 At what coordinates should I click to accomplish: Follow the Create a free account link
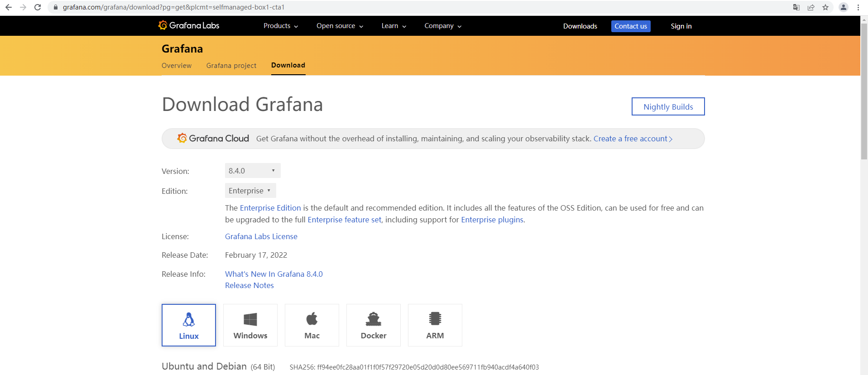pos(633,139)
